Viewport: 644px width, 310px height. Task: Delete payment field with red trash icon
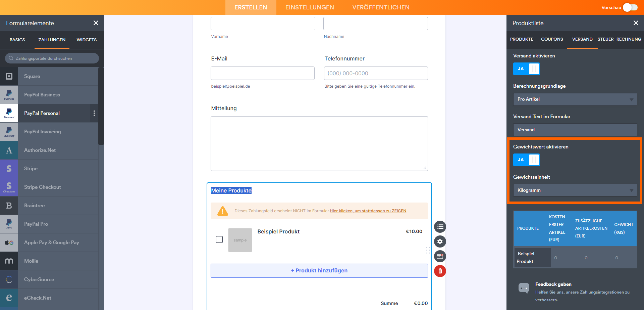(x=440, y=271)
